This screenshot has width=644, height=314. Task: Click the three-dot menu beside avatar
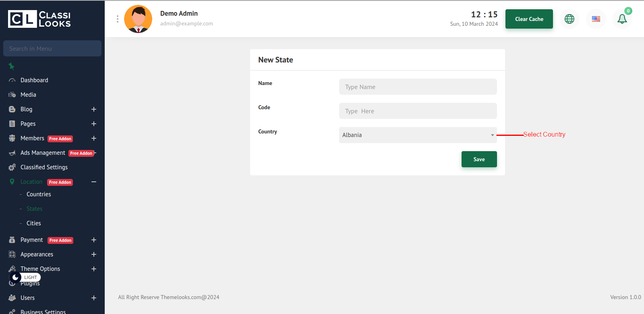pyautogui.click(x=118, y=19)
